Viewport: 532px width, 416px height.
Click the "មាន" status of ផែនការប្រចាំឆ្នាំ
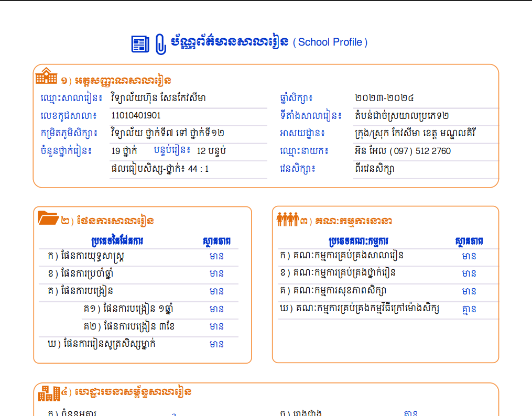coord(217,273)
